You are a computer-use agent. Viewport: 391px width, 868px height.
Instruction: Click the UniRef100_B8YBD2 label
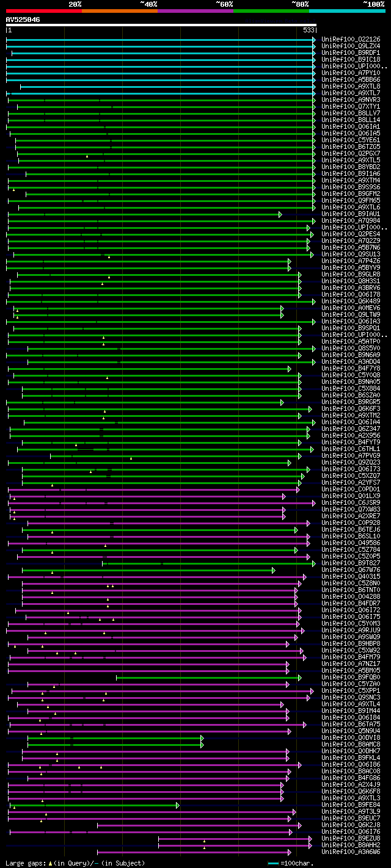pyautogui.click(x=351, y=167)
